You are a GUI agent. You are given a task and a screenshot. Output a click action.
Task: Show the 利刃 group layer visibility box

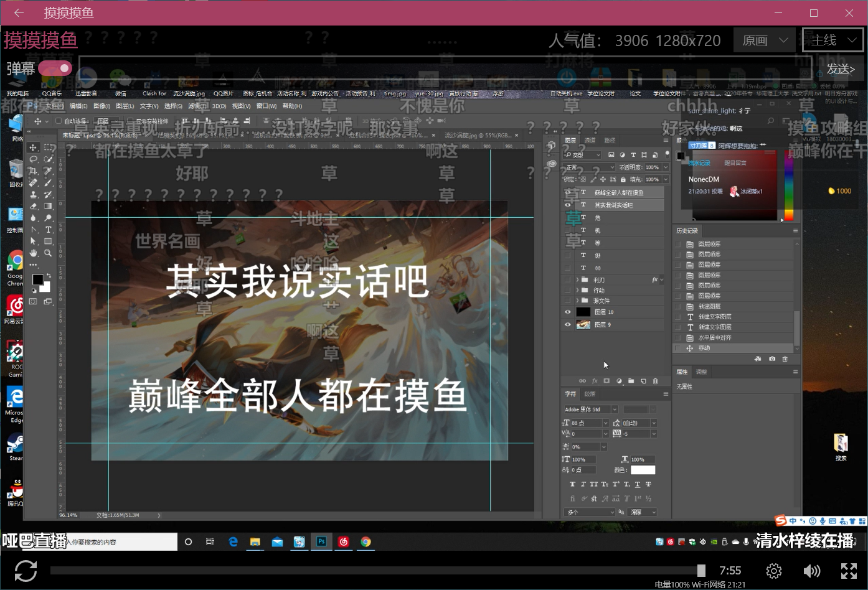tap(567, 280)
